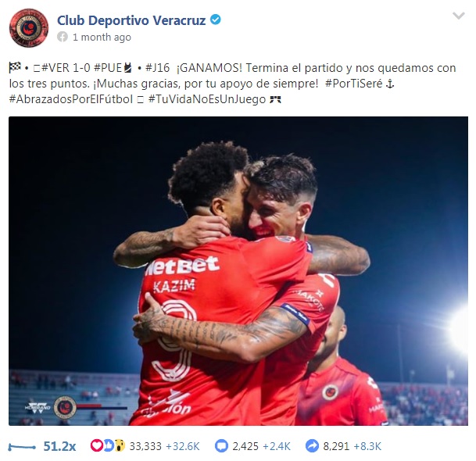476x461 pixels.
Task: Open the #AbrazadosPorElFútbol hashtag
Action: [x=71, y=99]
